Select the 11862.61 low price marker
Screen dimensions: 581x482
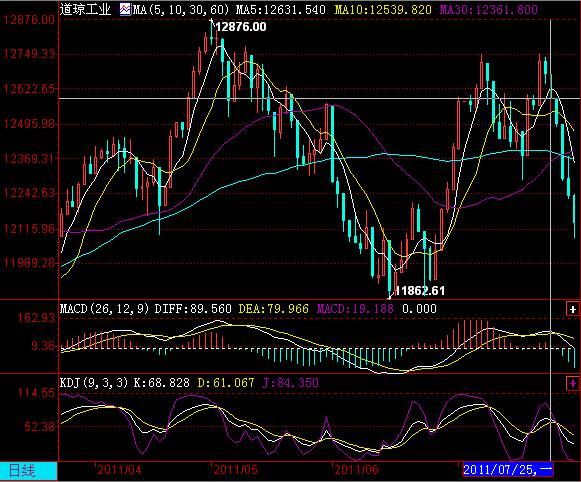coord(420,291)
